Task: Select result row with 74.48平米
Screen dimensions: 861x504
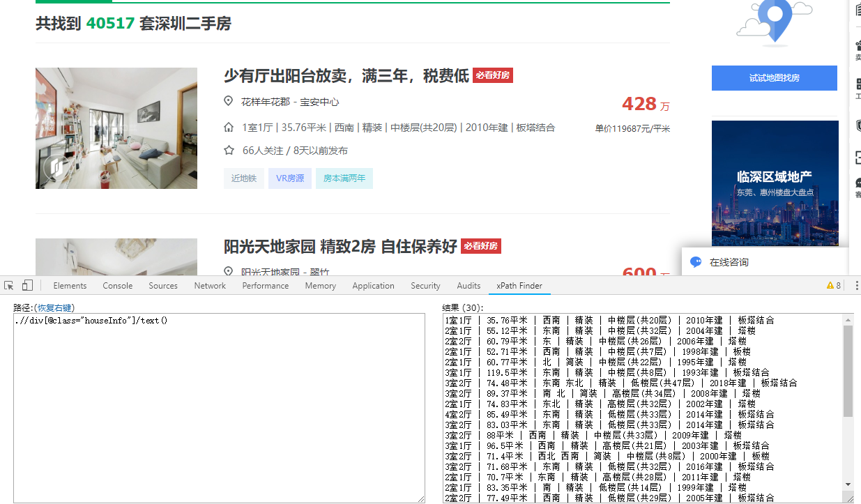Action: click(620, 383)
